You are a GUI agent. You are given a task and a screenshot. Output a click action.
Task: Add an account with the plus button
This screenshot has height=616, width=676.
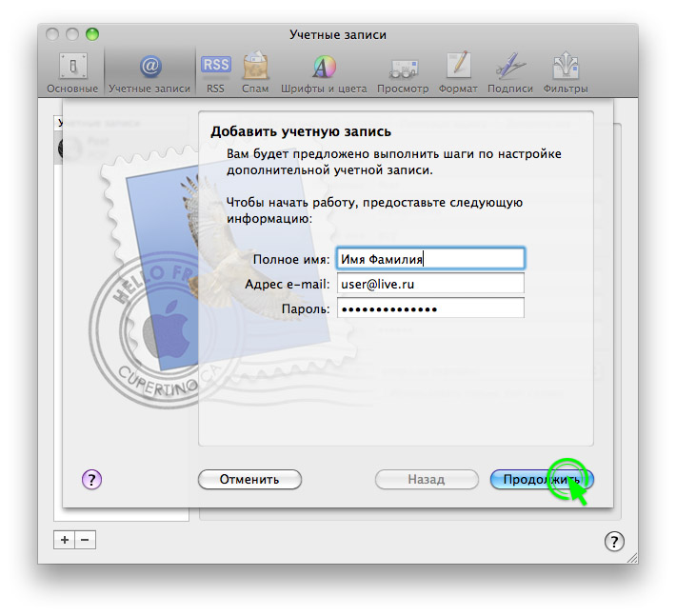[x=65, y=540]
